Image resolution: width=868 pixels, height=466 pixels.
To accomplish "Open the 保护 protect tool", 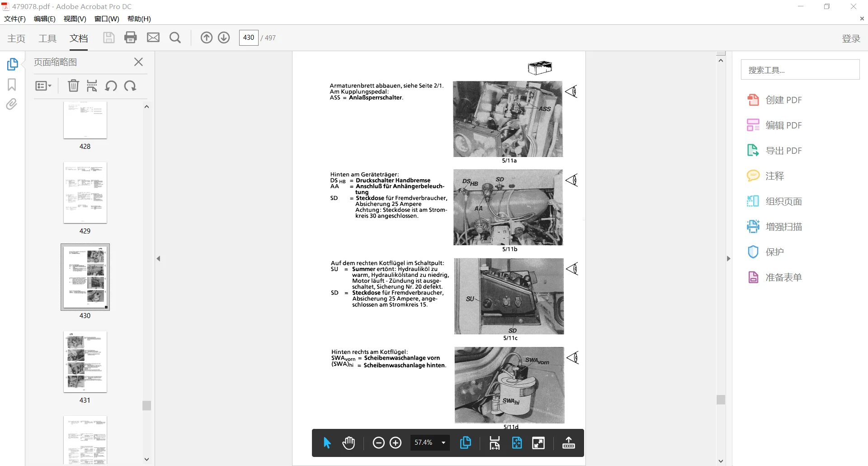I will click(x=765, y=252).
